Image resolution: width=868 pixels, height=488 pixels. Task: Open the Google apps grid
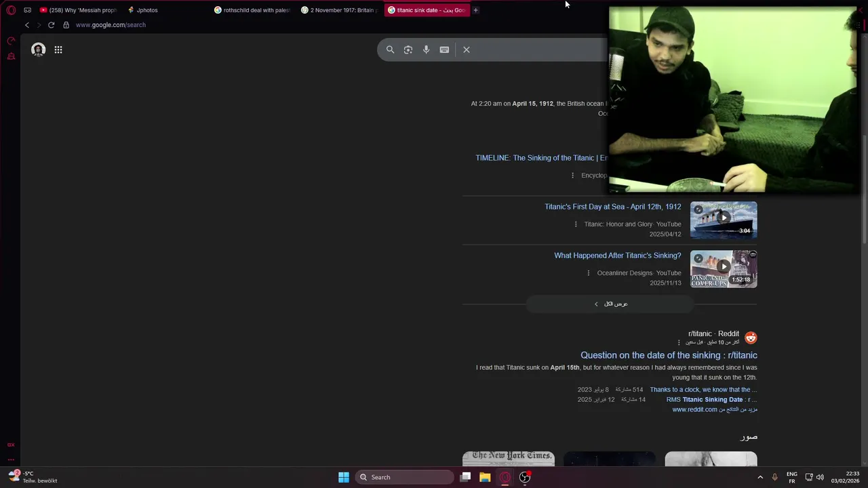[58, 49]
